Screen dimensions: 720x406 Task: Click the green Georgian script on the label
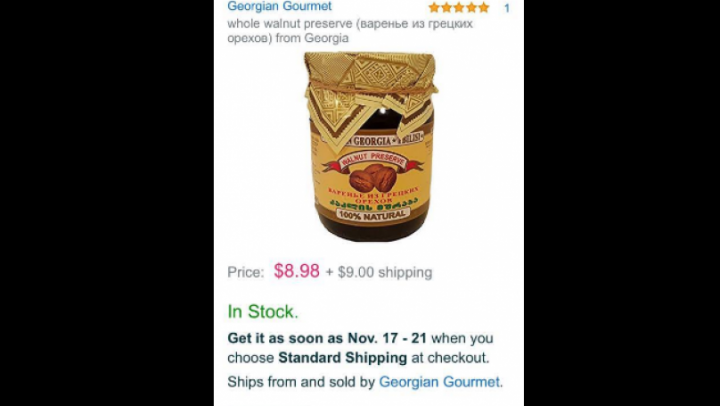point(372,205)
